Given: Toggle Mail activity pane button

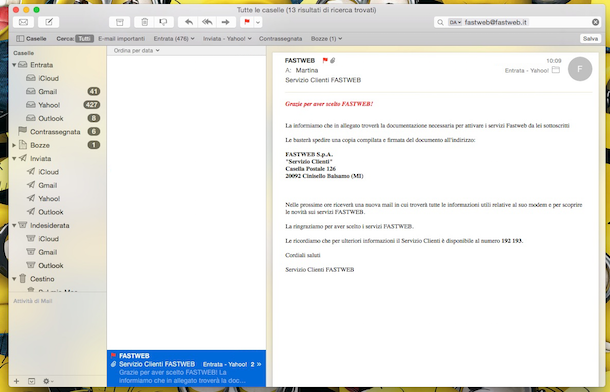Looking at the screenshot, I should click(x=32, y=381).
